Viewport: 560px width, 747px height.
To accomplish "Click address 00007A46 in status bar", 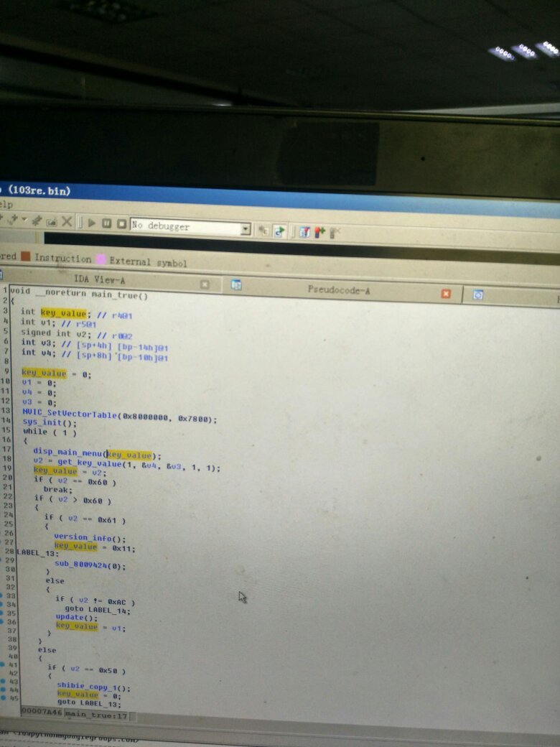I will 42,711.
